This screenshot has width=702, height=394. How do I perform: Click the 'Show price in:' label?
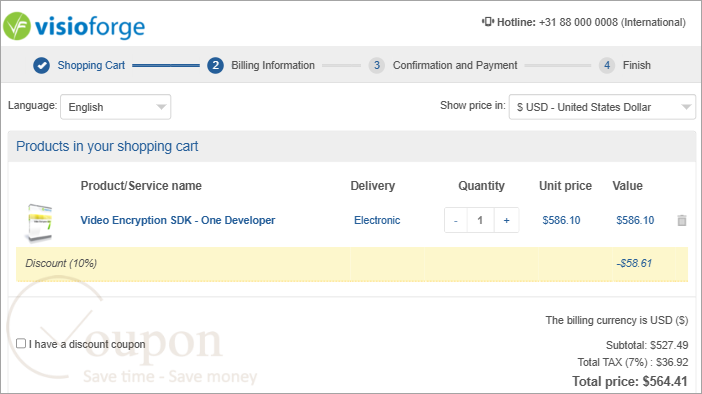[473, 105]
